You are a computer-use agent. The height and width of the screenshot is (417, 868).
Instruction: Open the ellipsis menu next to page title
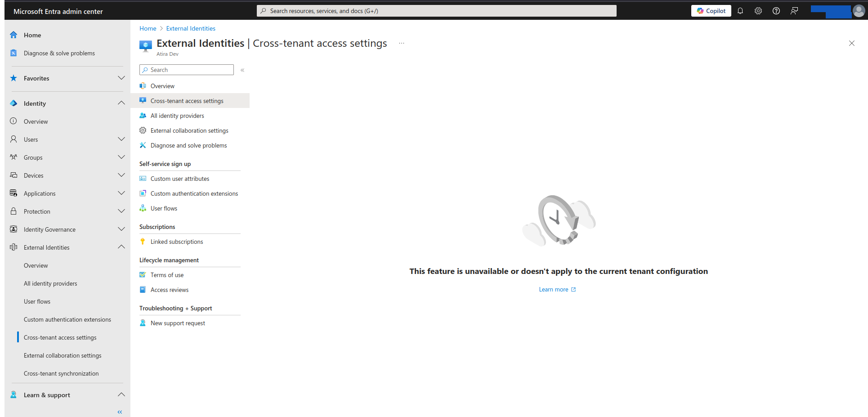[x=401, y=43]
